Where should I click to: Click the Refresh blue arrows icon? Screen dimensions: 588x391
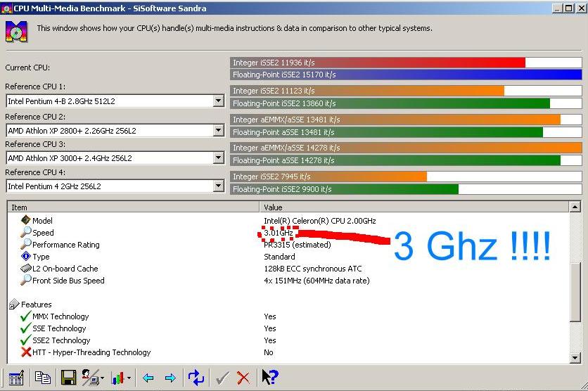(196, 378)
